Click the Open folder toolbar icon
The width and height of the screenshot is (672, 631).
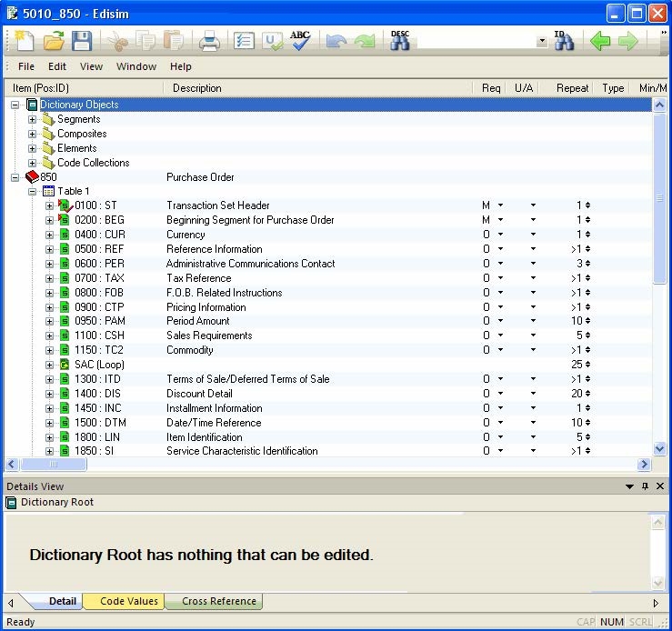pos(54,41)
